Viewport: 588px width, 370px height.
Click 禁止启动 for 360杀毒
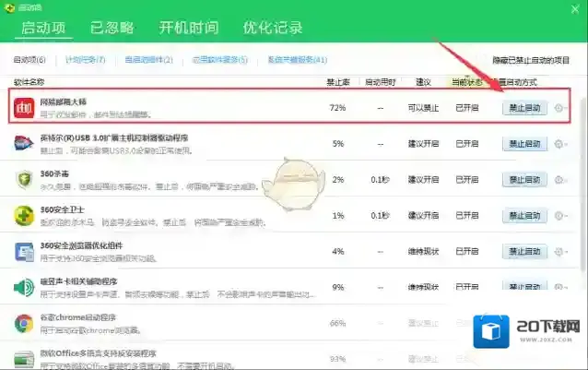tap(524, 180)
